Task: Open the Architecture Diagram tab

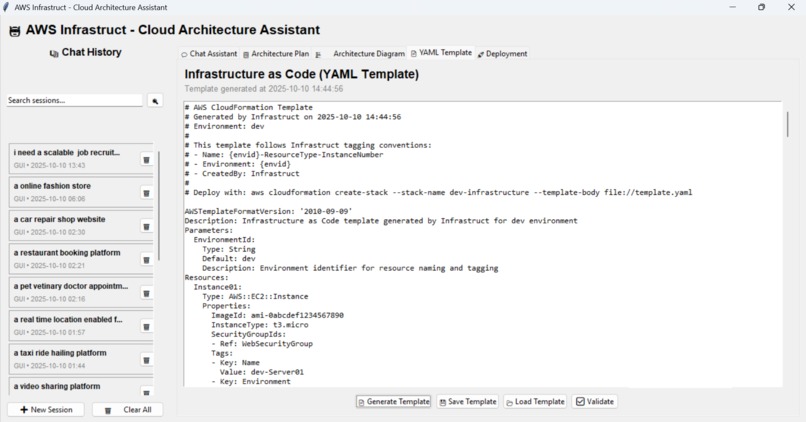Action: (360, 53)
